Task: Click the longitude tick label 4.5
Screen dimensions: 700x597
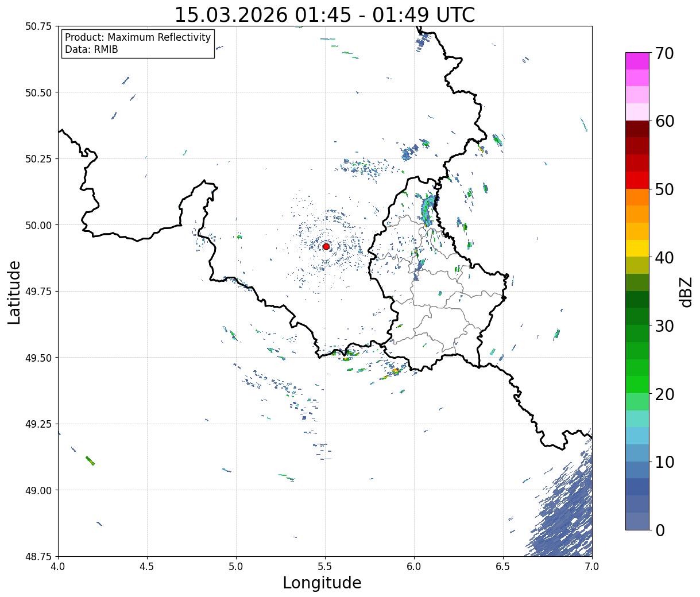Action: pos(147,566)
